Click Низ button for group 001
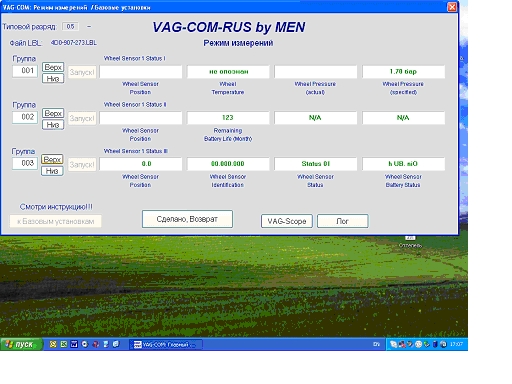This screenshot has width=512, height=384. (53, 79)
